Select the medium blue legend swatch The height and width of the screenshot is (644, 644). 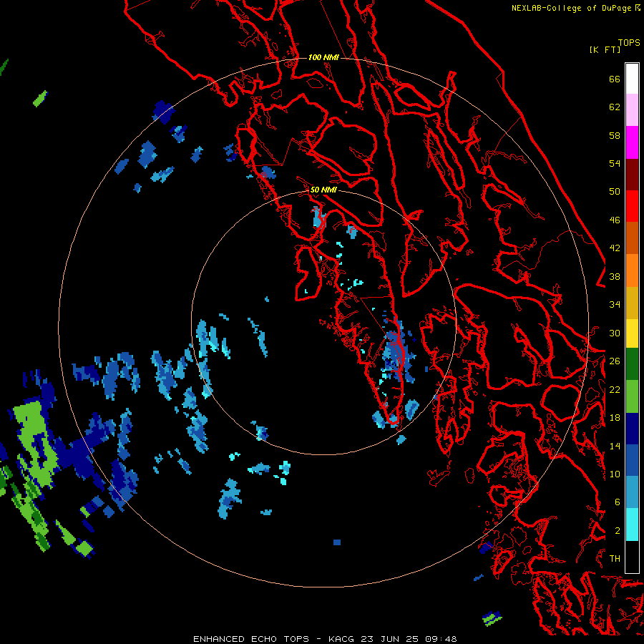[x=632, y=460]
